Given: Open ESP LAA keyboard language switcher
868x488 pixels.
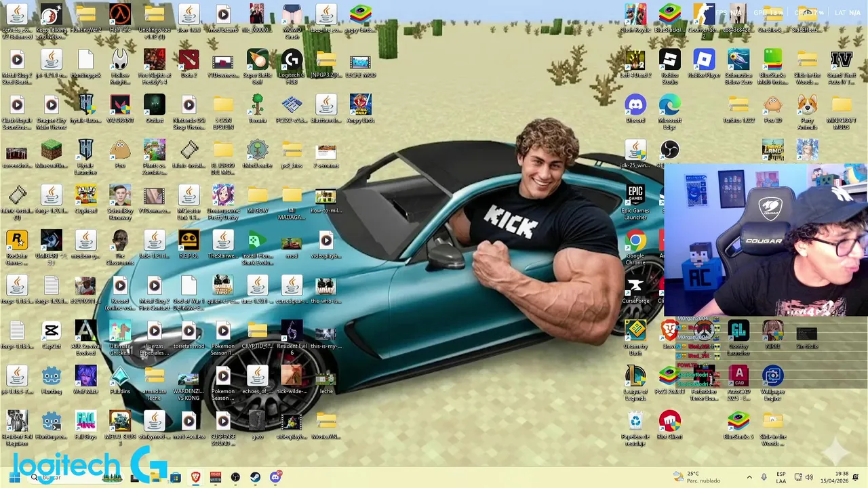Looking at the screenshot, I should (x=781, y=477).
